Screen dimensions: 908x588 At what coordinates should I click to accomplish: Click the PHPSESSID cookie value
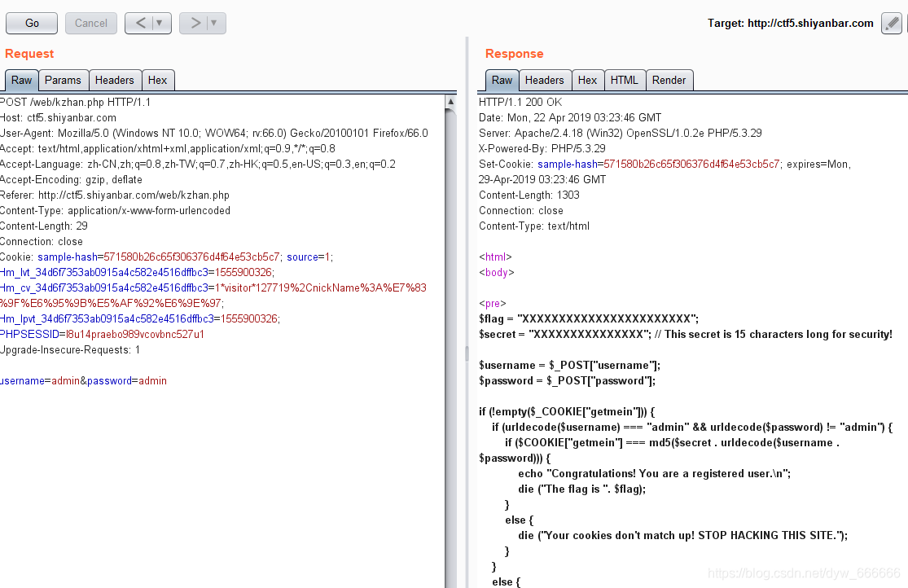[135, 334]
